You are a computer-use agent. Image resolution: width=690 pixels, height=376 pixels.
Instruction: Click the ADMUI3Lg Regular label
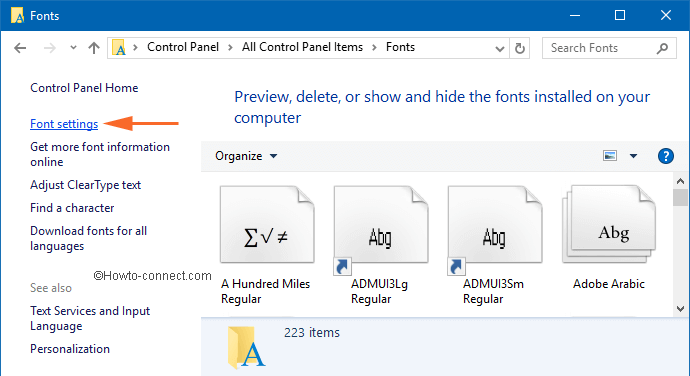379,291
